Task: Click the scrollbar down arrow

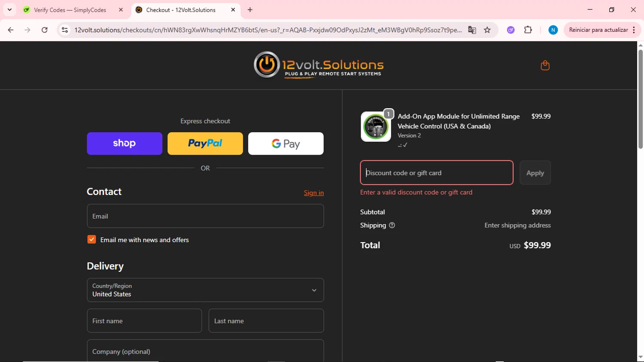Action: pyautogui.click(x=641, y=357)
